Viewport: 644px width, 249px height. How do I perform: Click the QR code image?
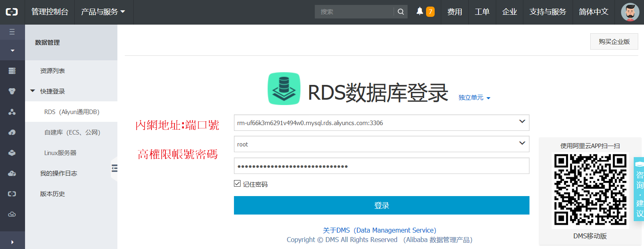(590, 190)
